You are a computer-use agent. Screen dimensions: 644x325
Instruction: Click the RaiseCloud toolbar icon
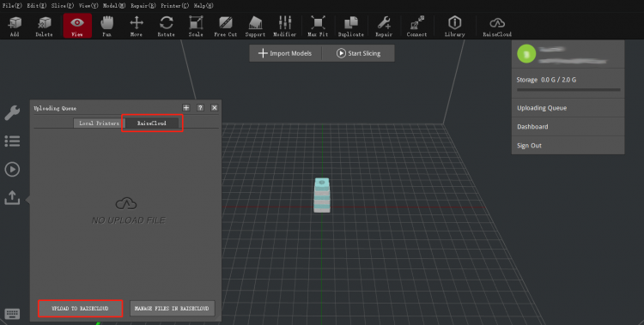point(497,27)
